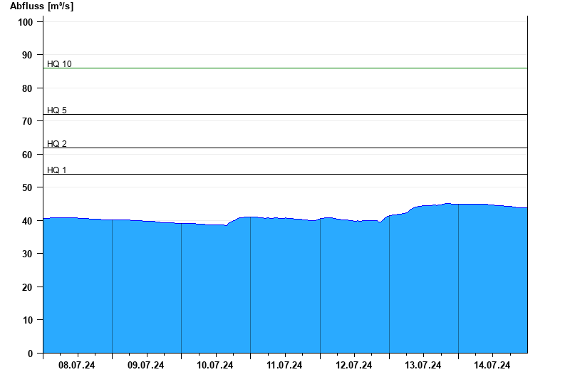This screenshot has width=570, height=392.
Task: Click the HQ 5 threshold label
Action: pyautogui.click(x=57, y=110)
